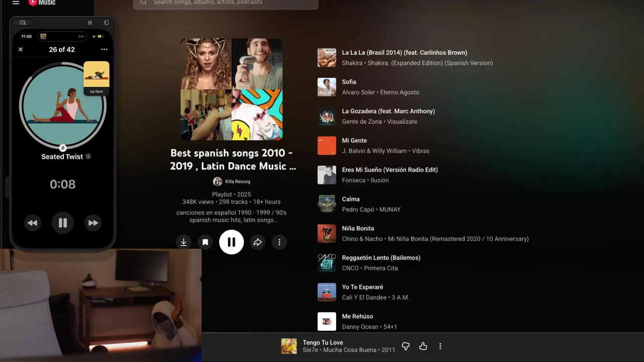Click the La Gozadera album thumbnail
This screenshot has width=644, height=362.
[327, 117]
